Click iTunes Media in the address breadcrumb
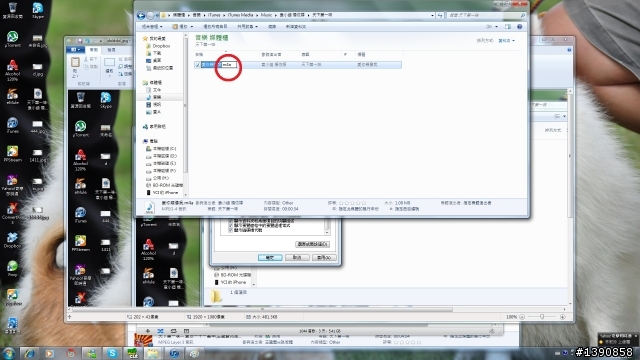The height and width of the screenshot is (360, 640). 240,15
